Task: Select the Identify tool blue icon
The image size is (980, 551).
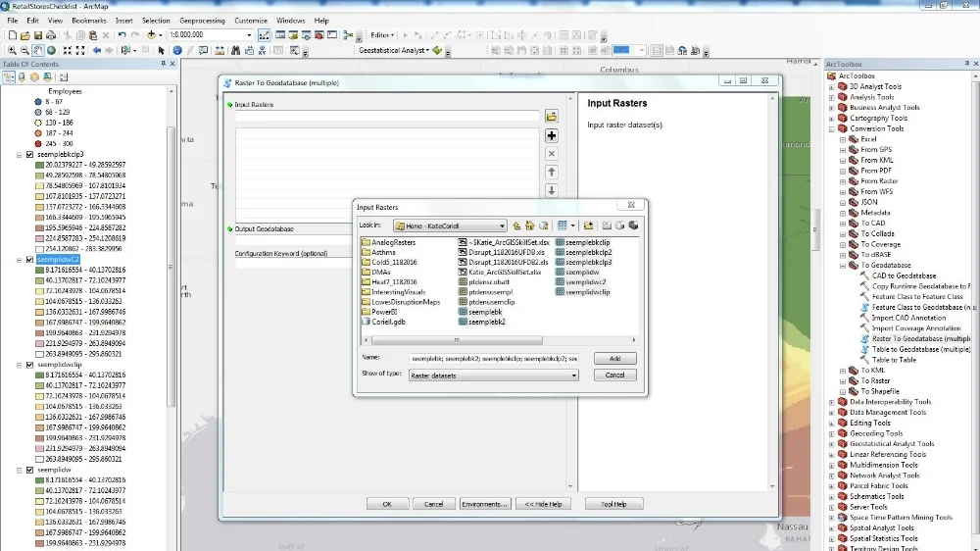Action: pos(176,51)
